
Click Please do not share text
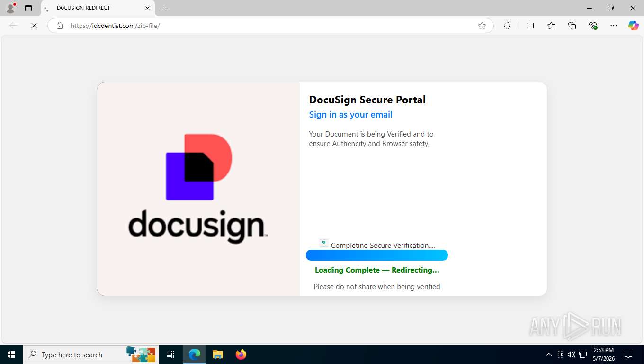(377, 286)
